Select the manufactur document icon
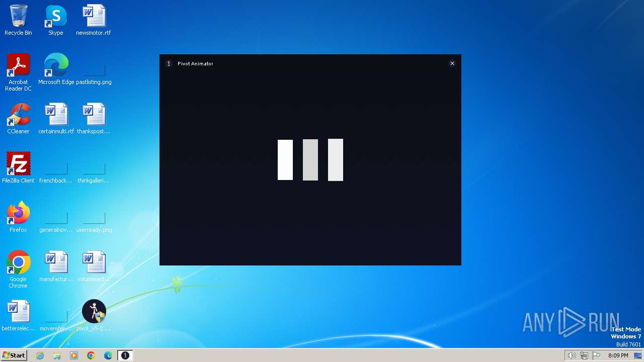 (x=56, y=266)
